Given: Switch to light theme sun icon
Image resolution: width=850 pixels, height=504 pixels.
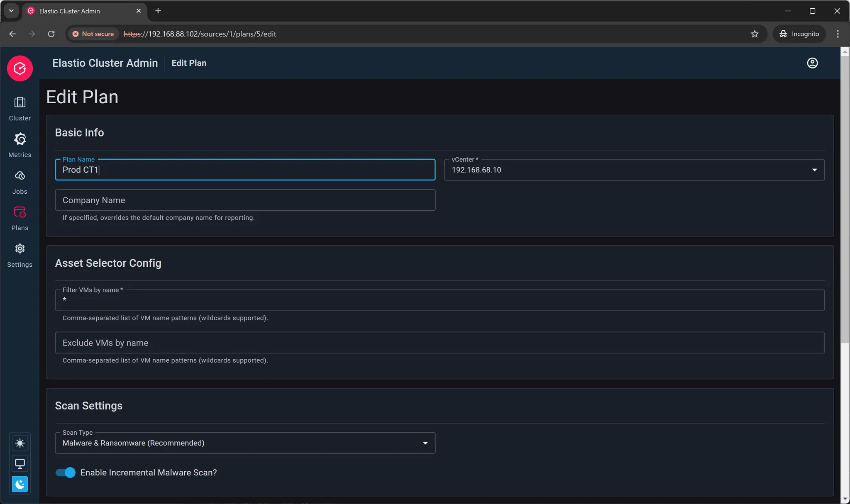Looking at the screenshot, I should [x=20, y=443].
